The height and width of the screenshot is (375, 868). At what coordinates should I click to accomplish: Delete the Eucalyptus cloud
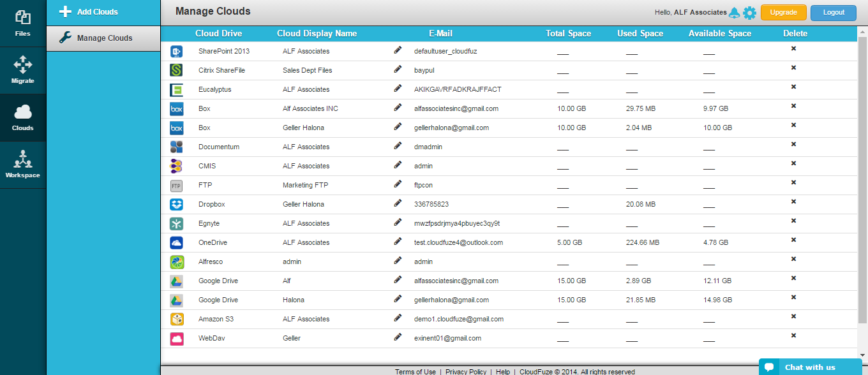[794, 87]
